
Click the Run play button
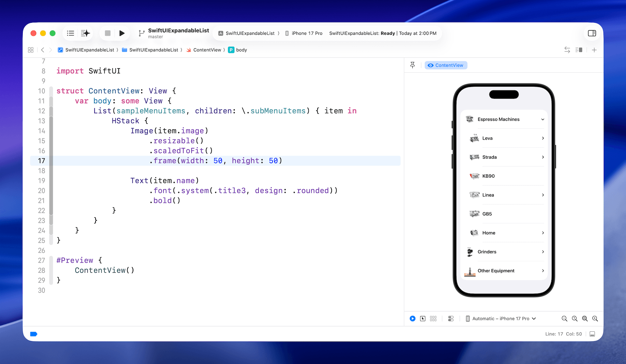pyautogui.click(x=122, y=33)
